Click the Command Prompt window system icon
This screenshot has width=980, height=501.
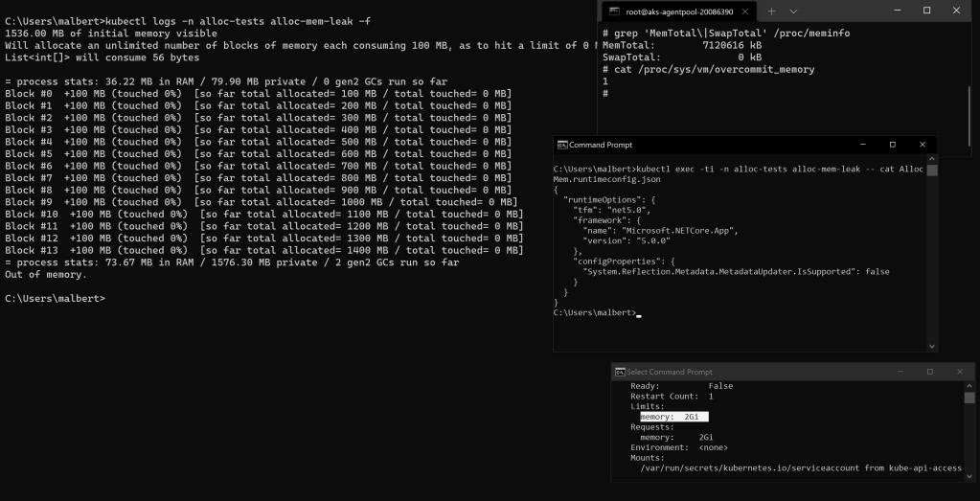click(x=562, y=145)
